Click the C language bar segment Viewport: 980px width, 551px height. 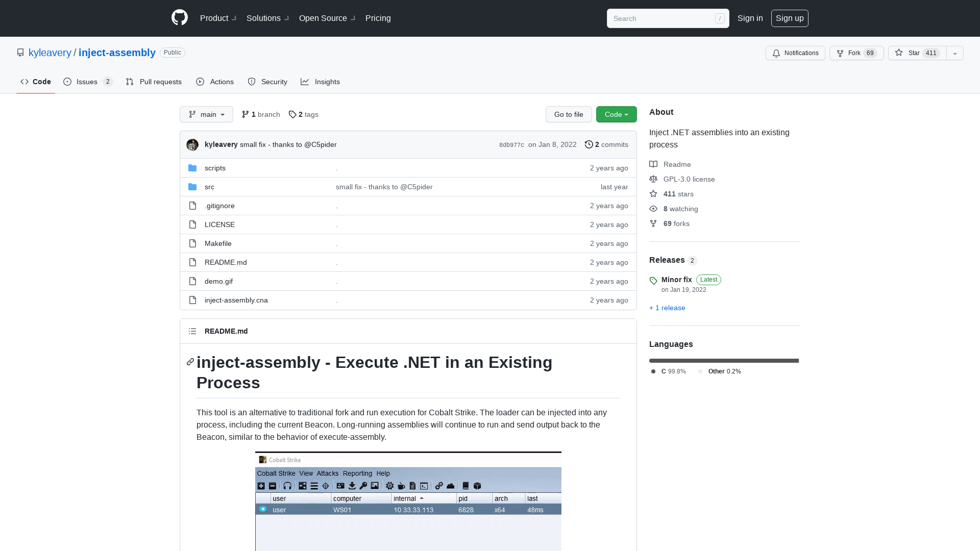[724, 361]
